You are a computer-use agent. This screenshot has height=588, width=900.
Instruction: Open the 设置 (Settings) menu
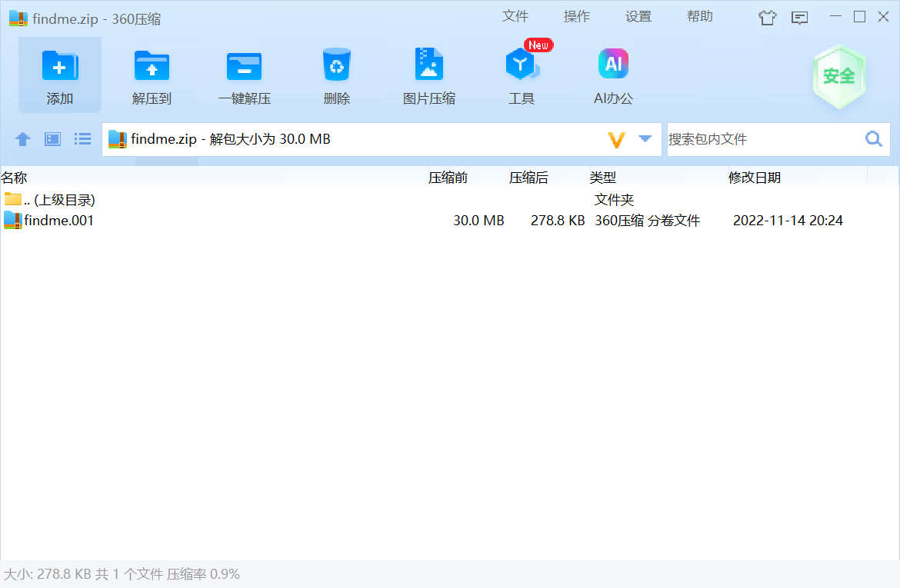638,15
